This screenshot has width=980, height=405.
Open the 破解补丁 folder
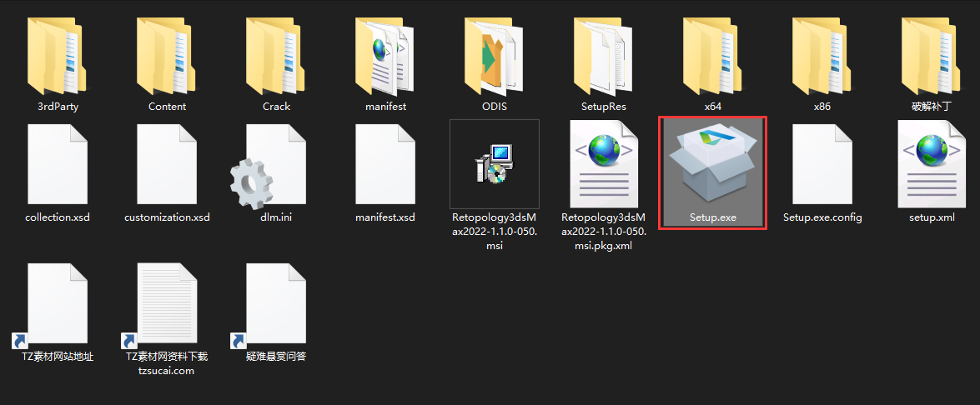[931, 57]
